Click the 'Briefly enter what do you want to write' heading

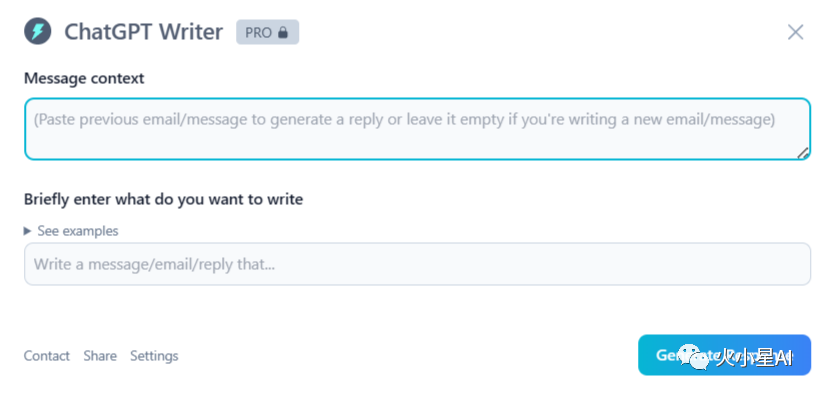click(x=163, y=199)
